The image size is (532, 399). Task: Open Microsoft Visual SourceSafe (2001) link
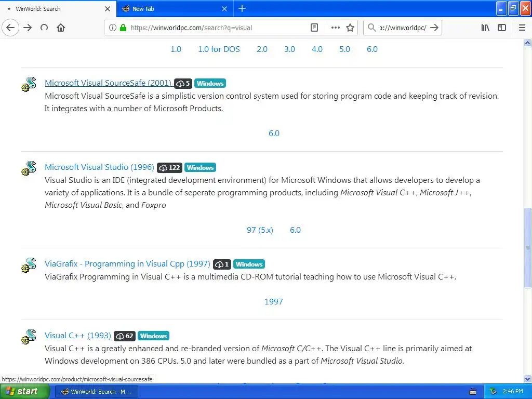pos(108,83)
